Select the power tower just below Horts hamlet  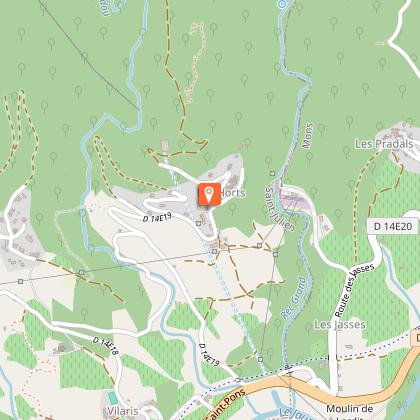[x=199, y=223]
